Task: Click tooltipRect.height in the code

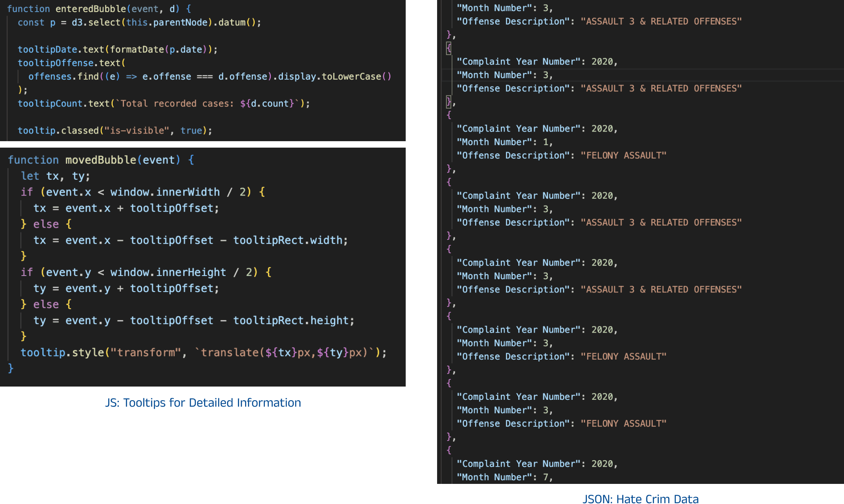Action: (x=291, y=321)
